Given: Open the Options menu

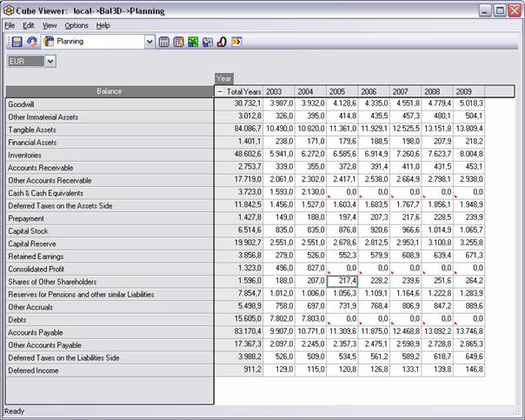Looking at the screenshot, I should pyautogui.click(x=76, y=25).
